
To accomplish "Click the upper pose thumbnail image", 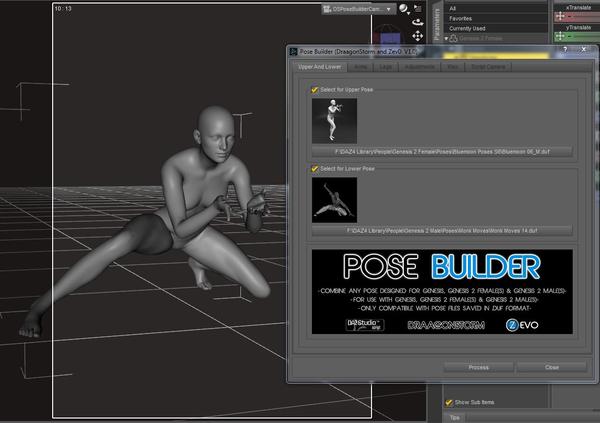I will pyautogui.click(x=334, y=121).
